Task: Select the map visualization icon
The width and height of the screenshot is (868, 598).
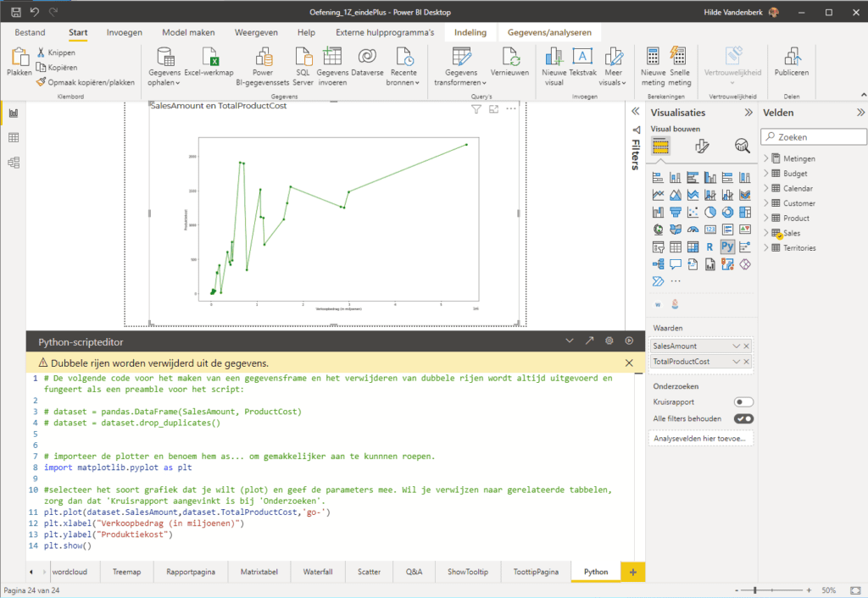Action: pos(658,229)
